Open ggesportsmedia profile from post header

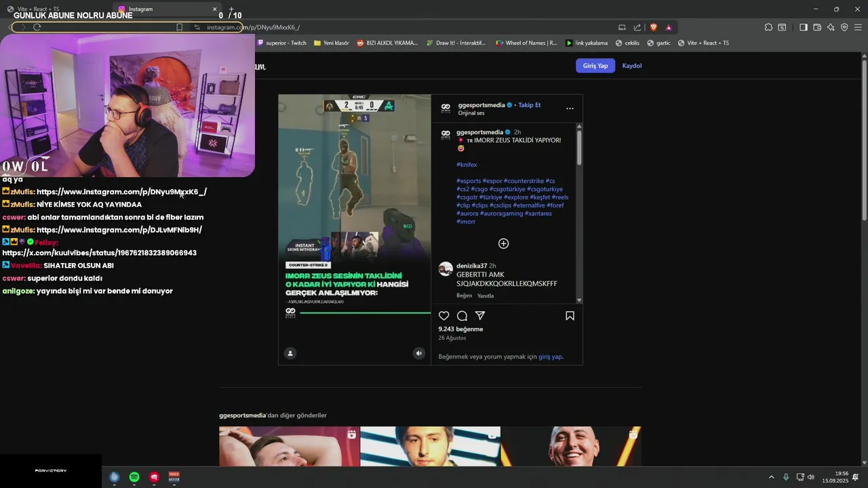pos(481,105)
